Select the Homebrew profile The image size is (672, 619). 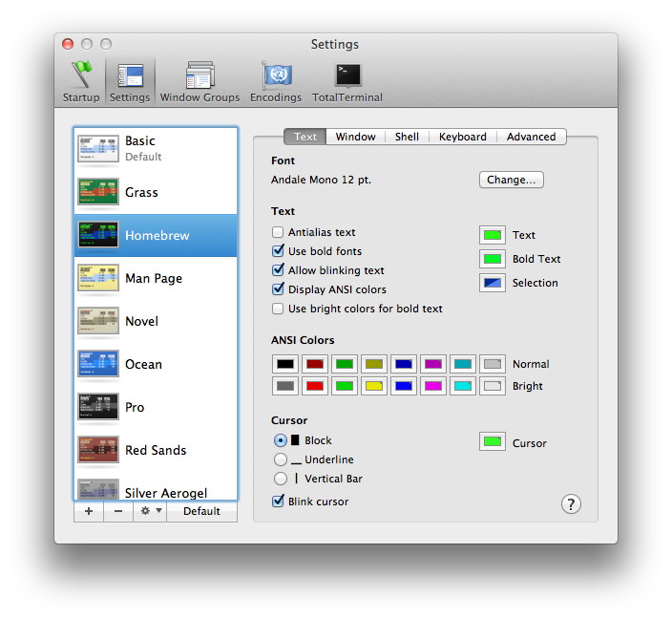[156, 235]
